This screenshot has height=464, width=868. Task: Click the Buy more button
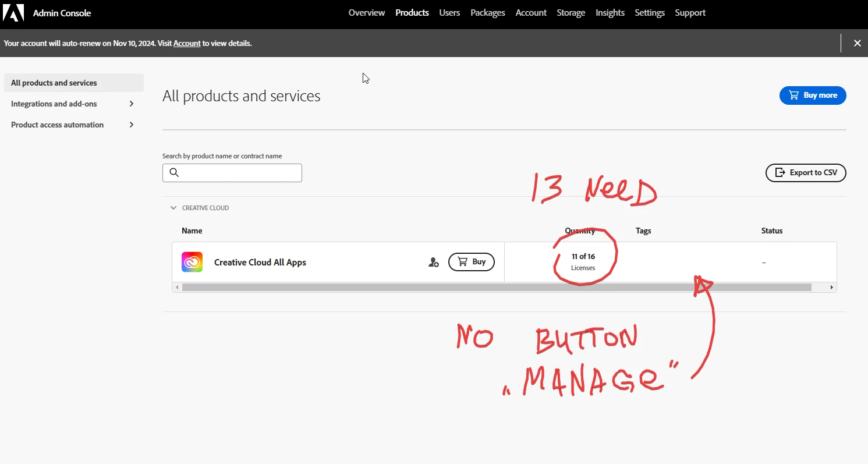tap(813, 95)
